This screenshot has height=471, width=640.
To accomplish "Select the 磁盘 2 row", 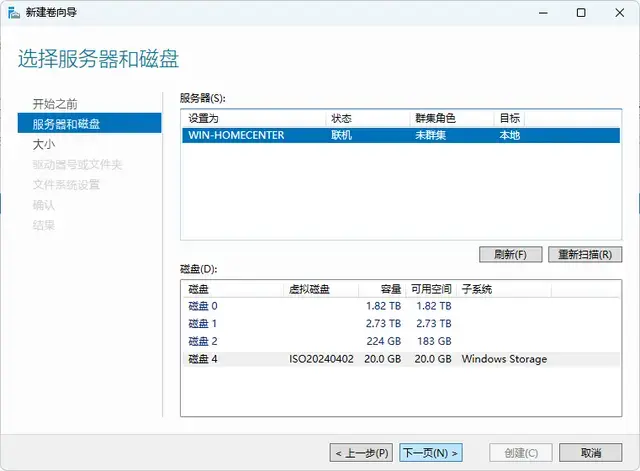I will [x=401, y=341].
